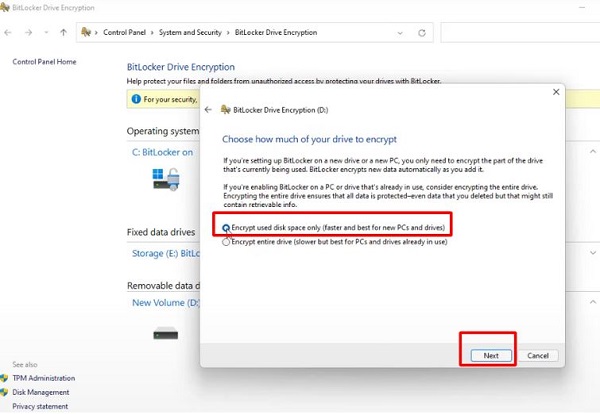Click the Windows drive lock icon
Viewport: 600px width, 414px height.
coord(166,179)
